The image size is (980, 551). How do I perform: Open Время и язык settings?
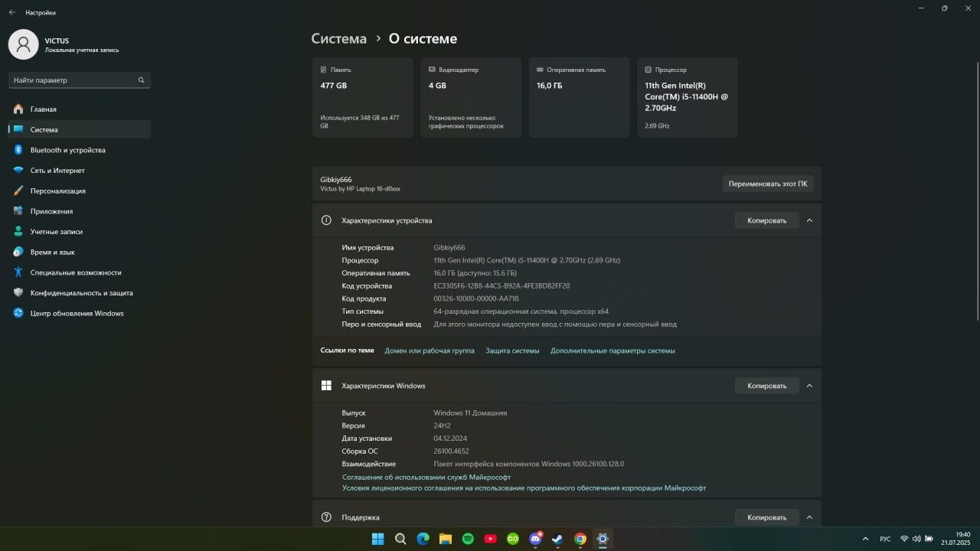[x=80, y=252]
